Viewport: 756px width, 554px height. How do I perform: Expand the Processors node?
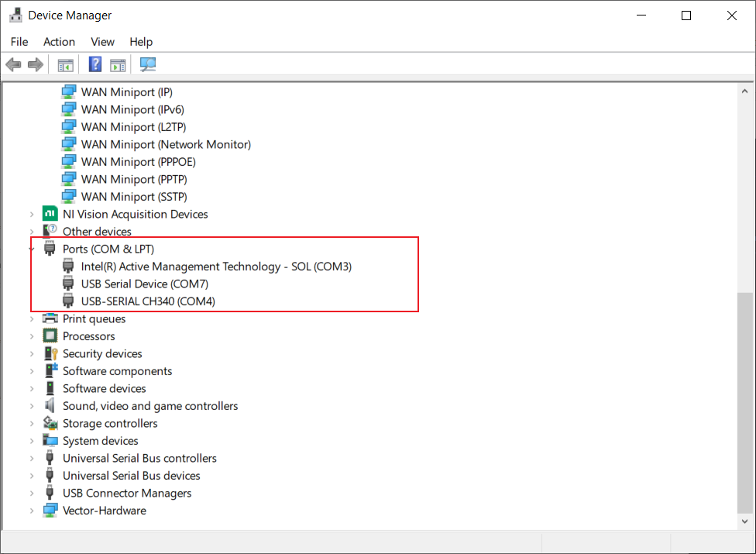point(32,336)
